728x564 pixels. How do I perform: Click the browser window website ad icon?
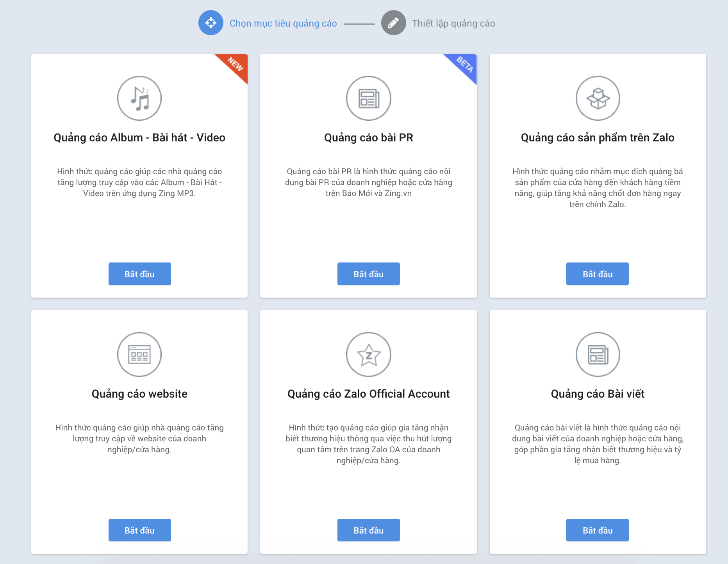(x=139, y=355)
